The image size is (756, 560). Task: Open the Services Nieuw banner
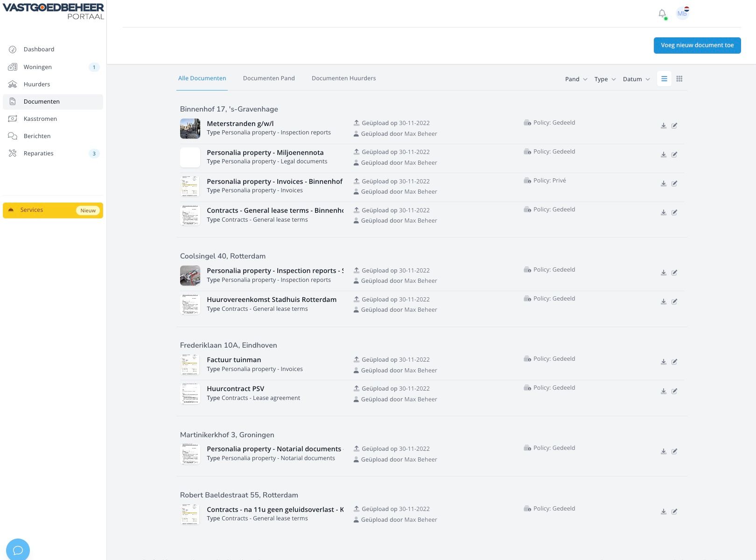click(x=53, y=210)
